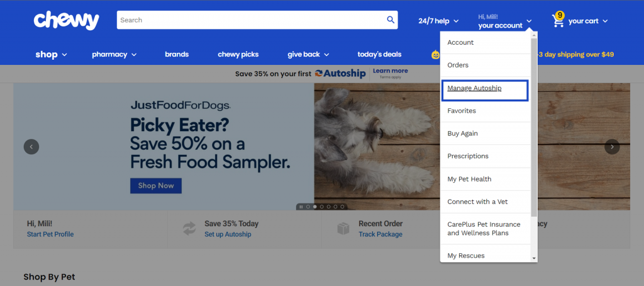Click the JustFoodForDogs brand text
This screenshot has width=644, height=286.
point(180,105)
